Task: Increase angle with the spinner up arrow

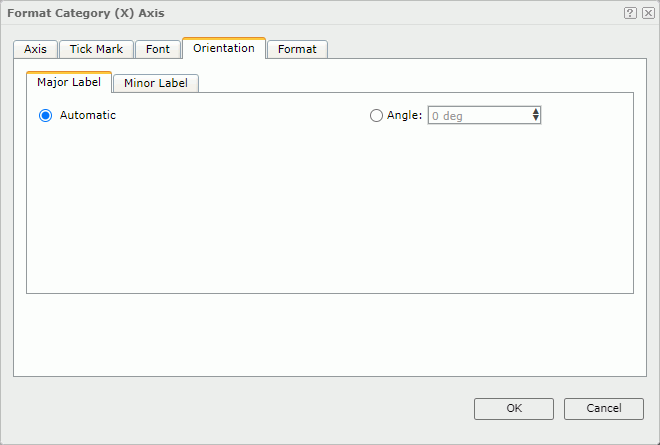Action: point(536,111)
